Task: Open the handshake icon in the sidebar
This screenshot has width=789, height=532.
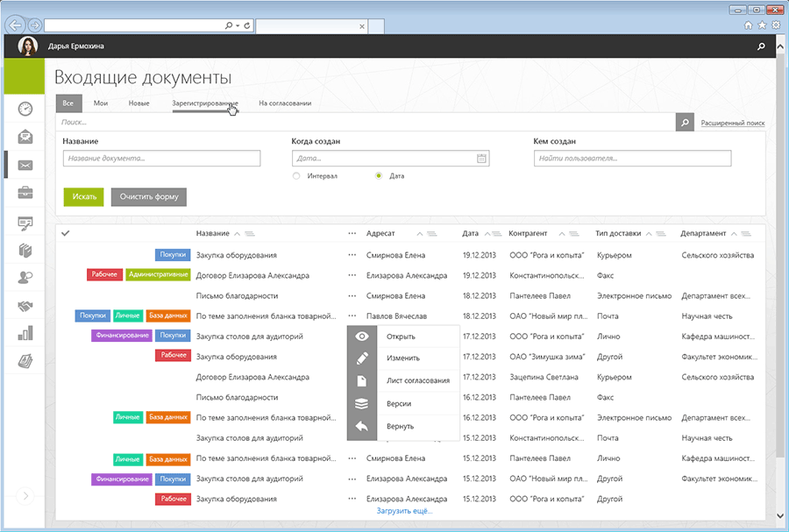Action: pos(25,306)
